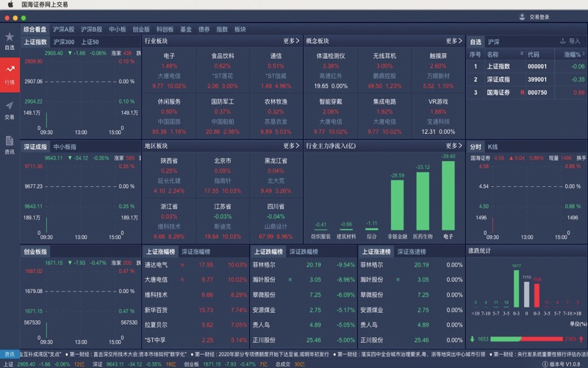
Task: Switch to the 沪深A股 tab
Action: pos(63,29)
